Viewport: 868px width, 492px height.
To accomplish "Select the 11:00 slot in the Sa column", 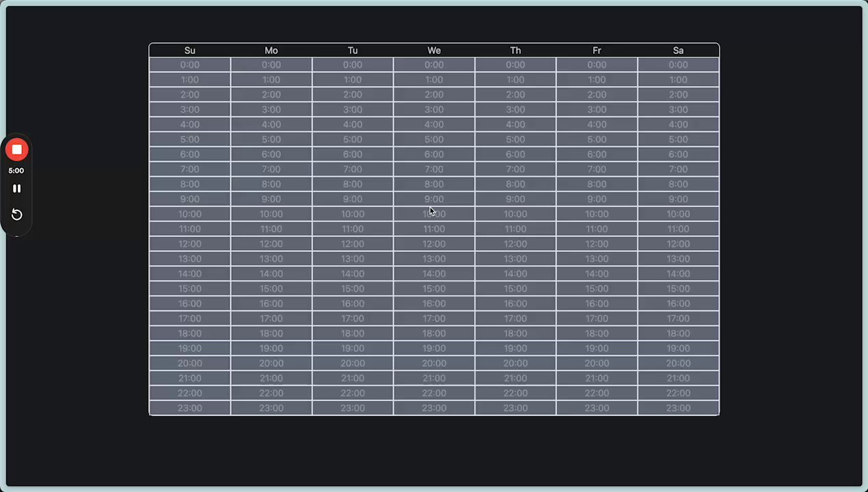I will click(x=678, y=229).
